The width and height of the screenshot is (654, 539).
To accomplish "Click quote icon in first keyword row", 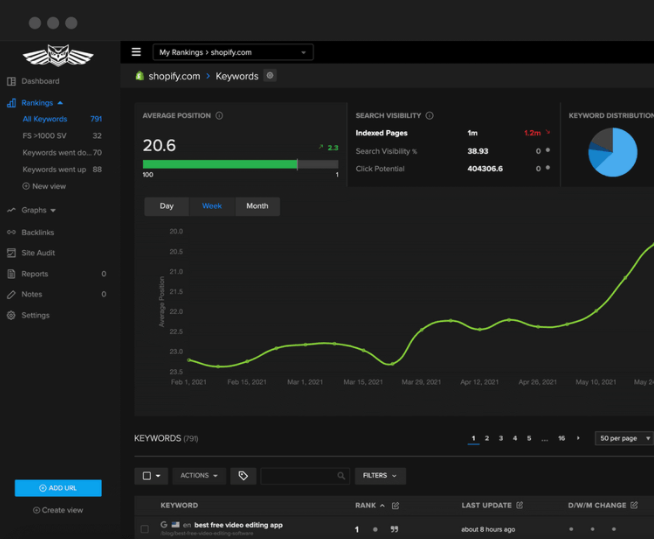I will tap(394, 529).
